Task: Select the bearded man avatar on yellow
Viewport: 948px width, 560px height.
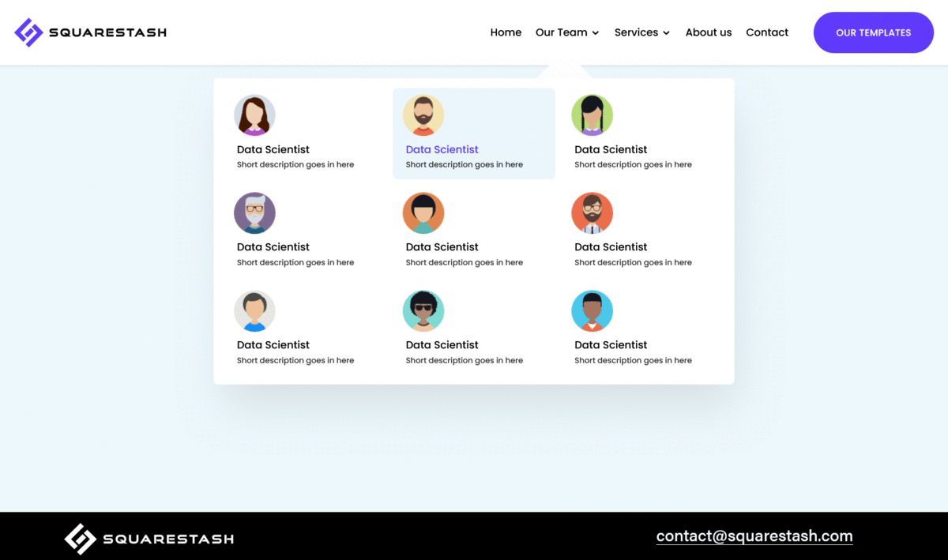Action: 423,115
